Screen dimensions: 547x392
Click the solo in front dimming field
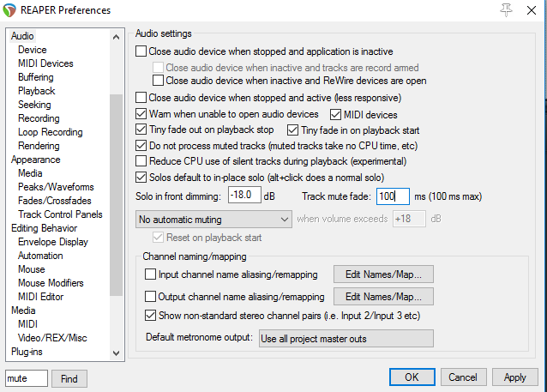(244, 196)
